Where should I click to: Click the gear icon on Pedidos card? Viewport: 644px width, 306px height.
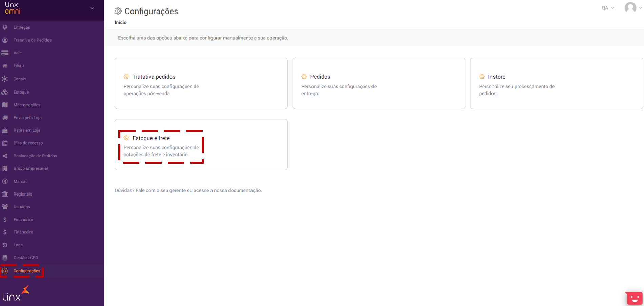[304, 77]
